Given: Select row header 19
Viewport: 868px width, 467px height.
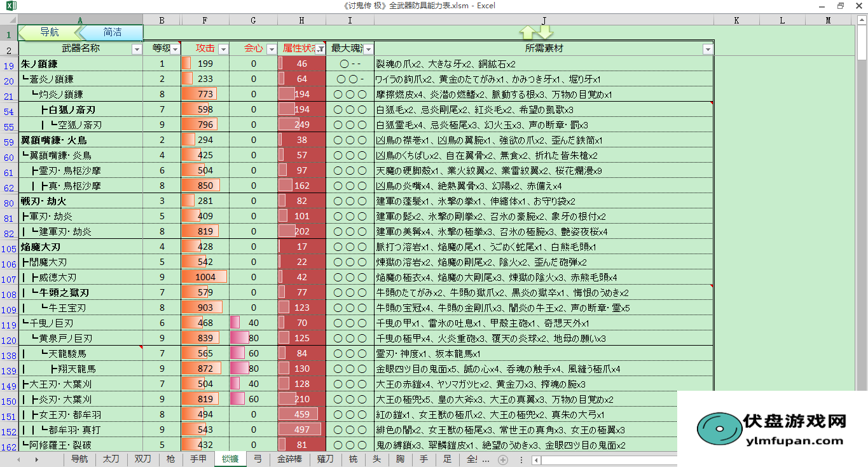Looking at the screenshot, I should tap(9, 64).
